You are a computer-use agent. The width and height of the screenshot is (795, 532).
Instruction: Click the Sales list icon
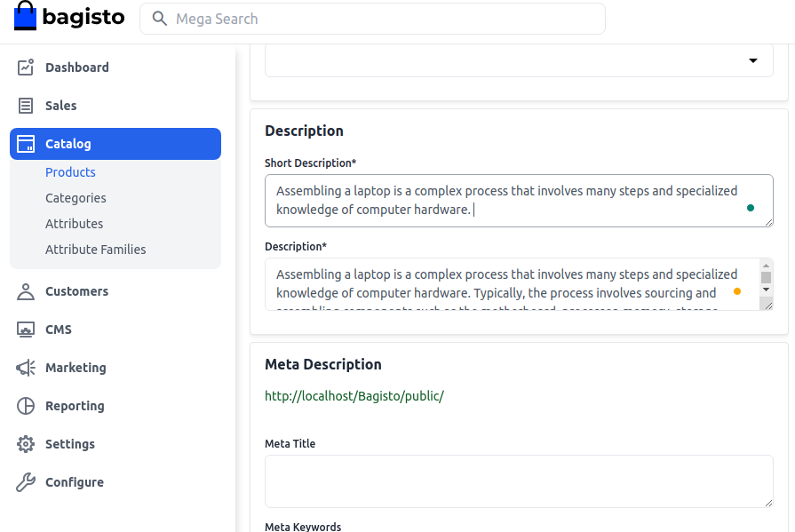coord(26,106)
